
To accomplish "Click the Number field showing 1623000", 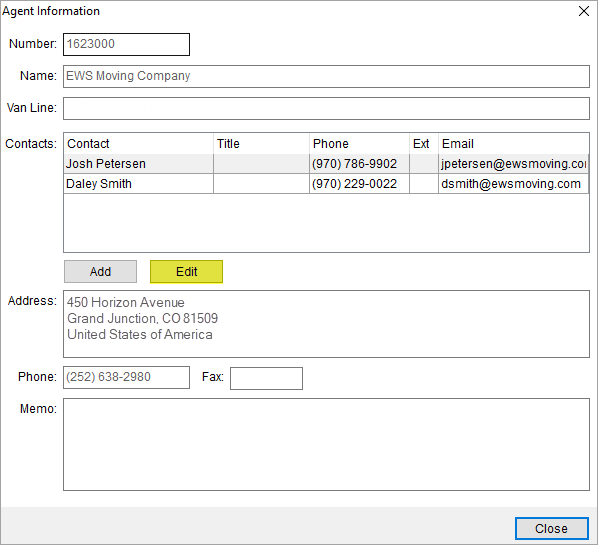I will click(x=126, y=44).
